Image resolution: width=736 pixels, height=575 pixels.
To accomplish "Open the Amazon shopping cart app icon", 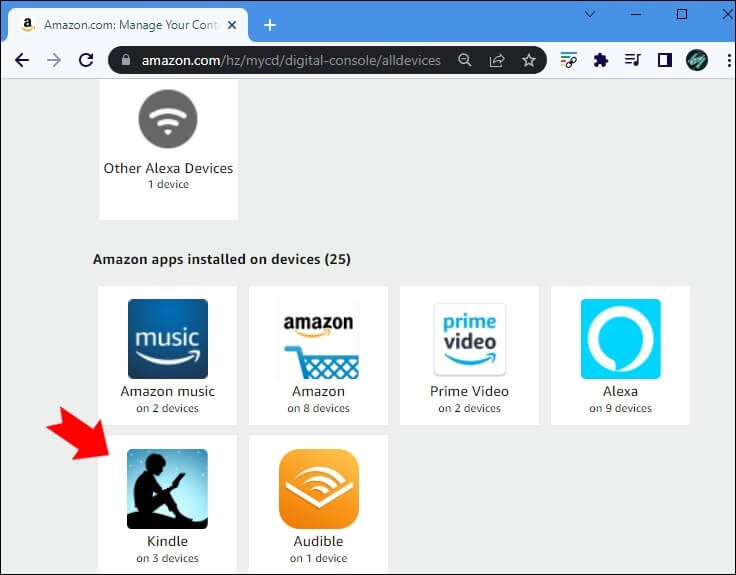I will [x=319, y=339].
